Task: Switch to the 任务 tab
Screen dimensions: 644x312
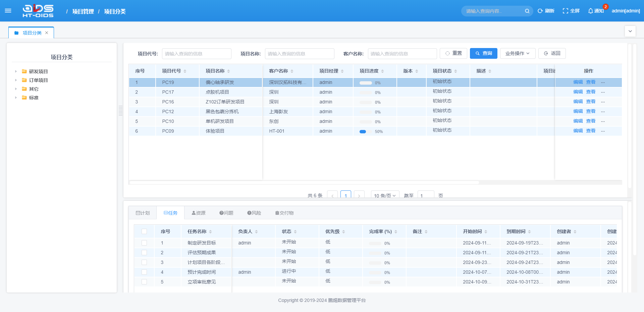Action: [x=170, y=213]
